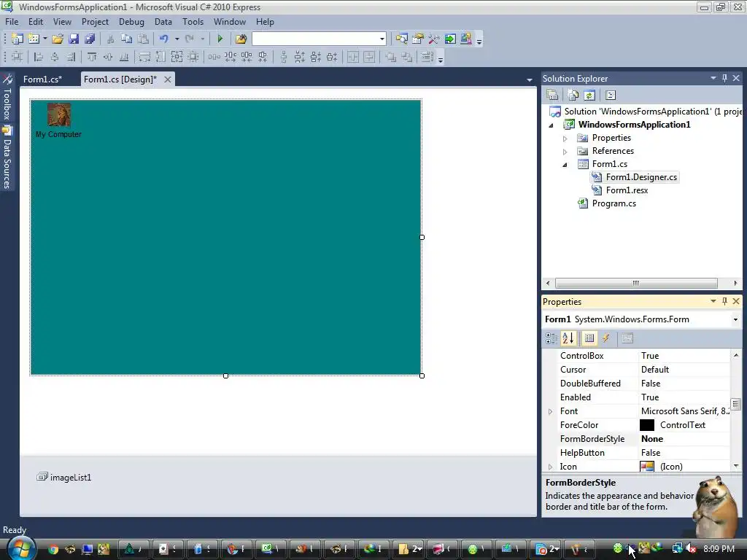Switch to the Form1.cs* code tab

[42, 79]
